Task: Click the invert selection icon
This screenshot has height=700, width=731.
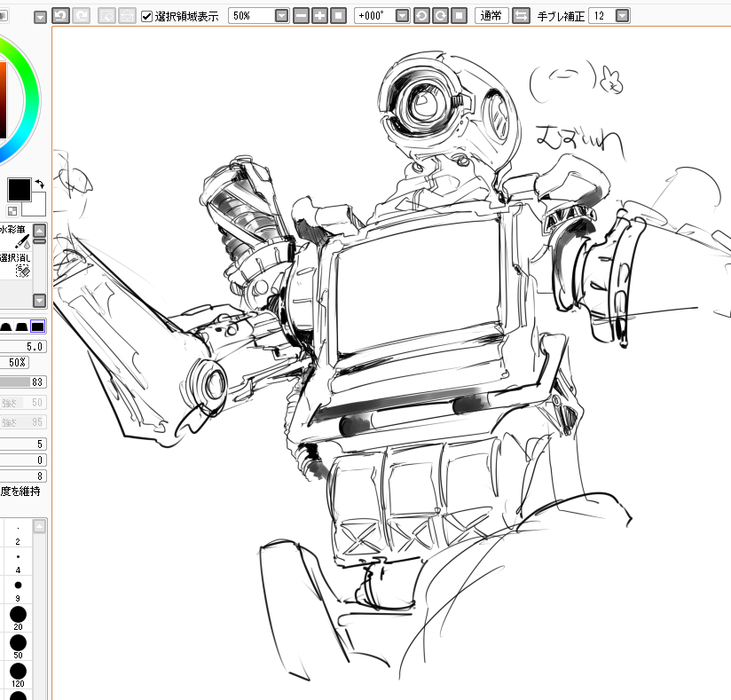Action: [127, 16]
